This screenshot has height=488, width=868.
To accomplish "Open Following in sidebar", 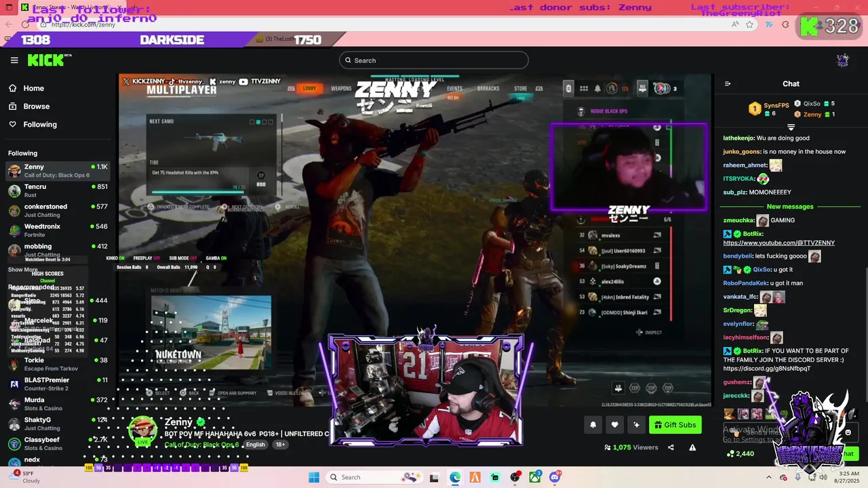I will [33, 125].
